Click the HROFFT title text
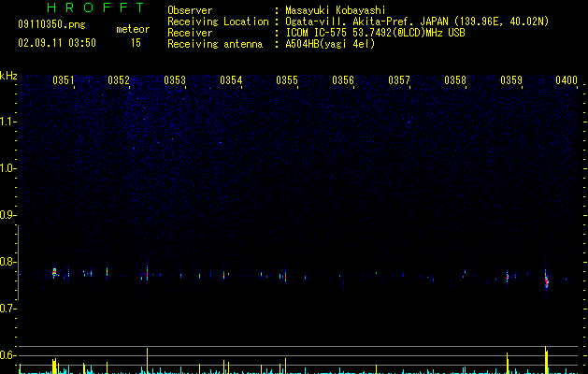The width and height of the screenshot is (588, 374). coord(95,7)
